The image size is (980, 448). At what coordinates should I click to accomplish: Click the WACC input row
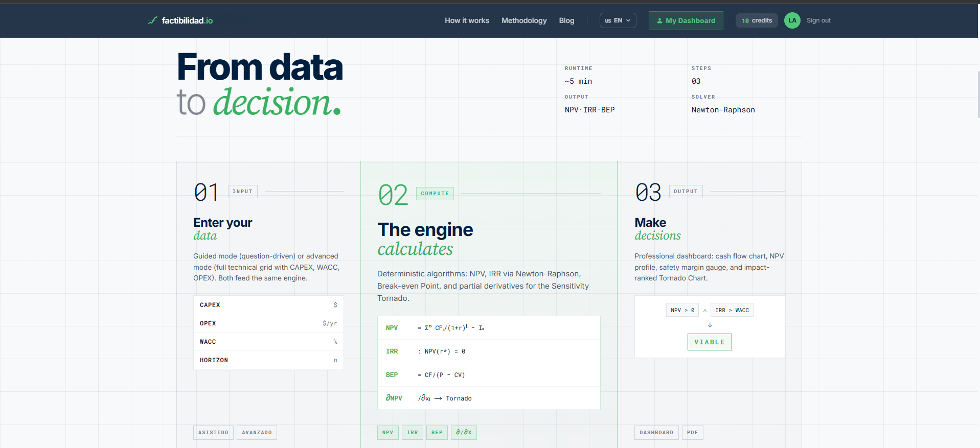268,342
